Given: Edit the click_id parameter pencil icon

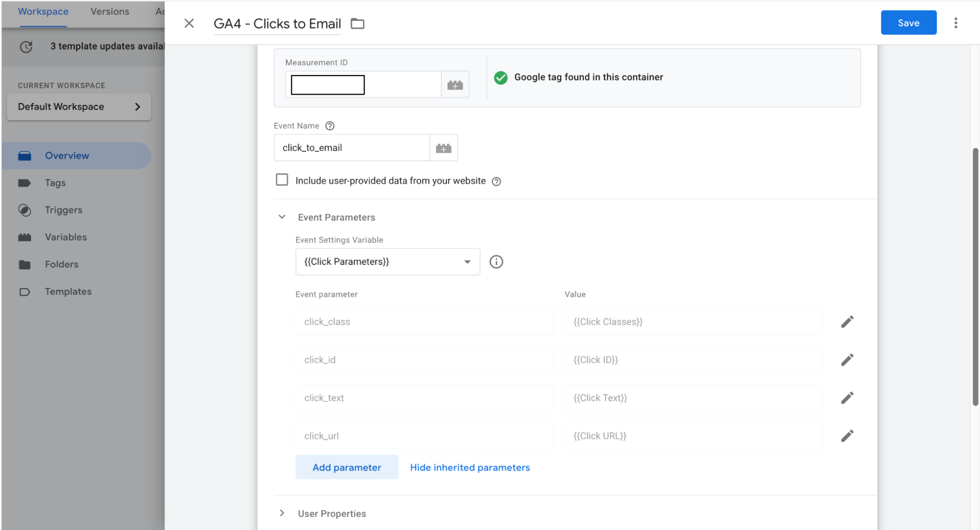Looking at the screenshot, I should pyautogui.click(x=847, y=360).
